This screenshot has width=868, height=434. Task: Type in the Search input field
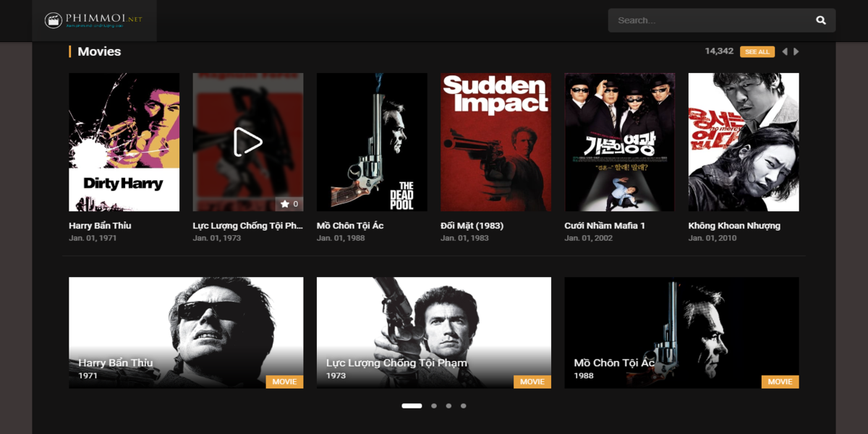[709, 20]
